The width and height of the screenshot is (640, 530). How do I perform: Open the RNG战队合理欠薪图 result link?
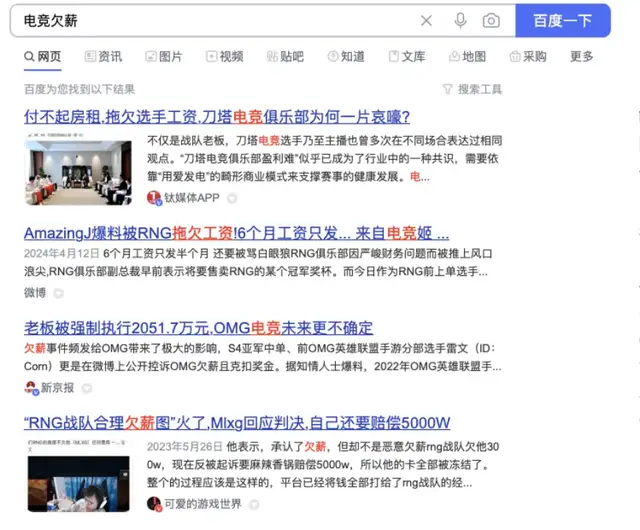[237, 423]
